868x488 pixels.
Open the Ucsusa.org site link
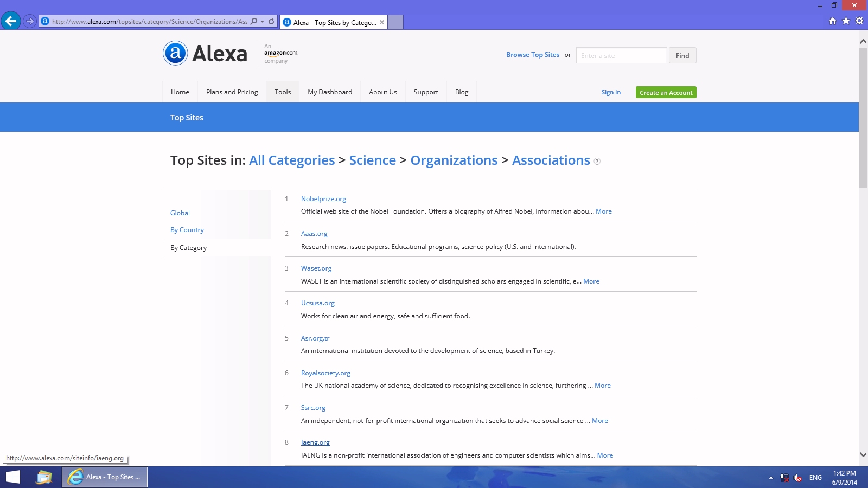point(318,303)
